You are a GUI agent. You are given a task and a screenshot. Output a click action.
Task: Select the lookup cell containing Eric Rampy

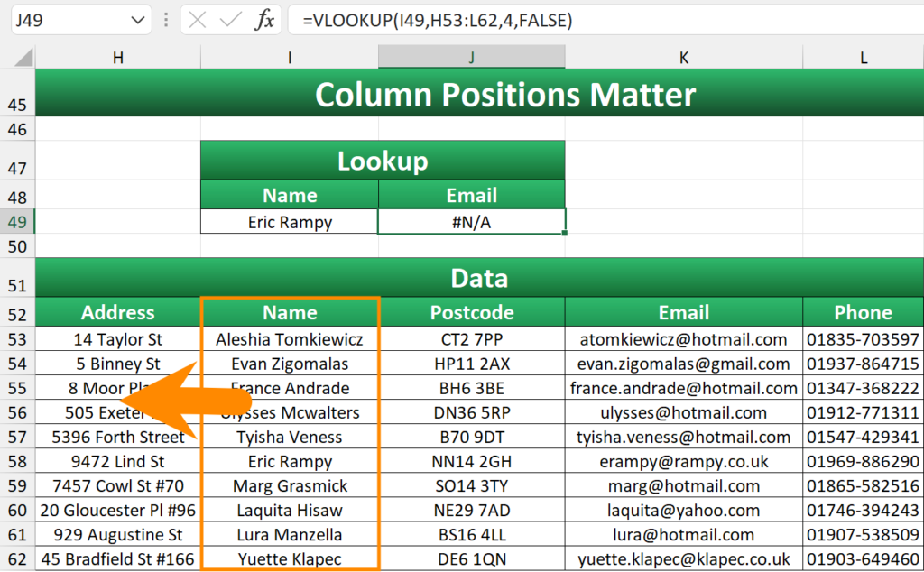point(290,222)
